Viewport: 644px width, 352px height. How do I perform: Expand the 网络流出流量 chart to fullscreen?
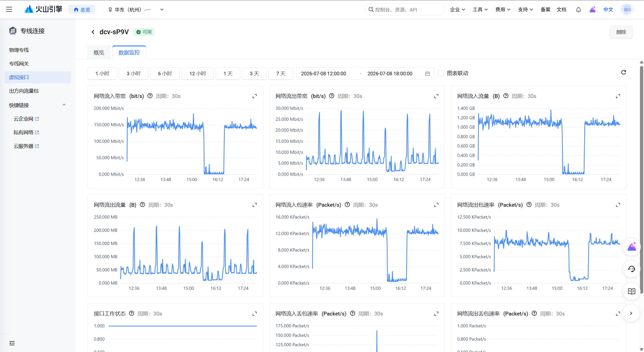click(255, 205)
